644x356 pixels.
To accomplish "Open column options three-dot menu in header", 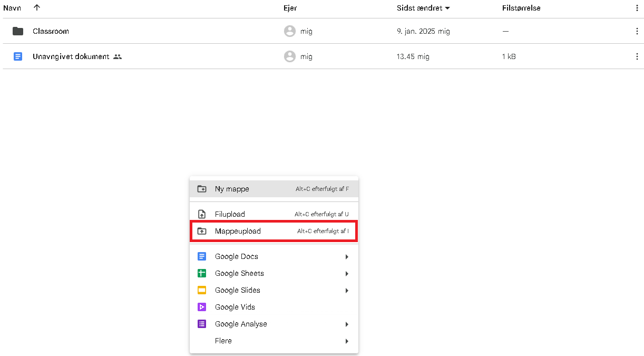I will [637, 8].
